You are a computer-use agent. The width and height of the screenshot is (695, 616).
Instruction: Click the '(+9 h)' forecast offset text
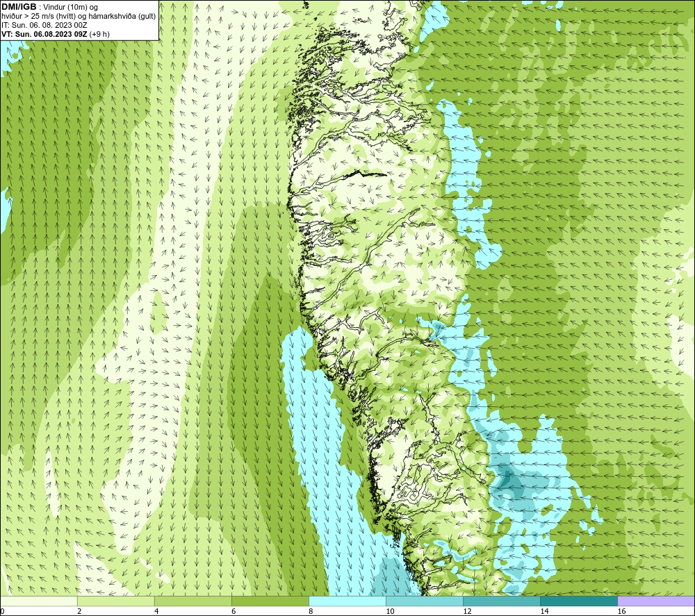pyautogui.click(x=99, y=34)
